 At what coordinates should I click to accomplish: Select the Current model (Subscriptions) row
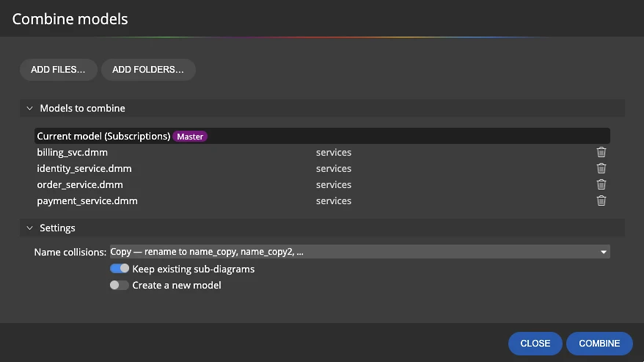pos(322,136)
